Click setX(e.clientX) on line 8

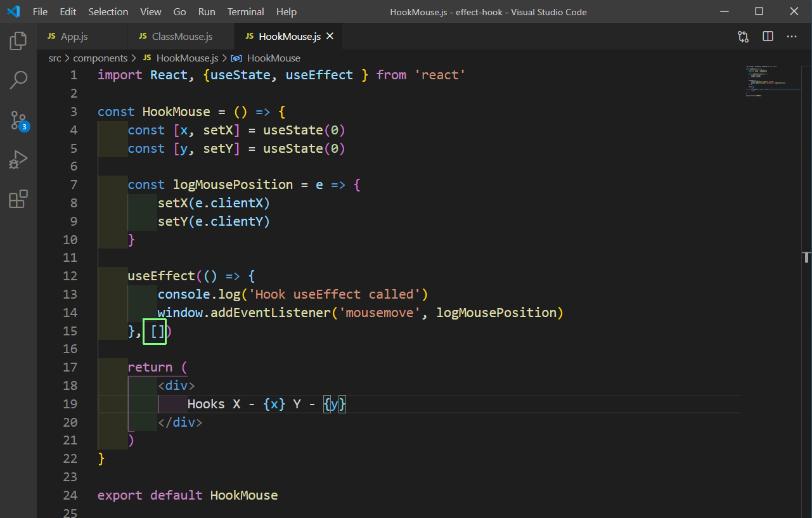click(214, 203)
